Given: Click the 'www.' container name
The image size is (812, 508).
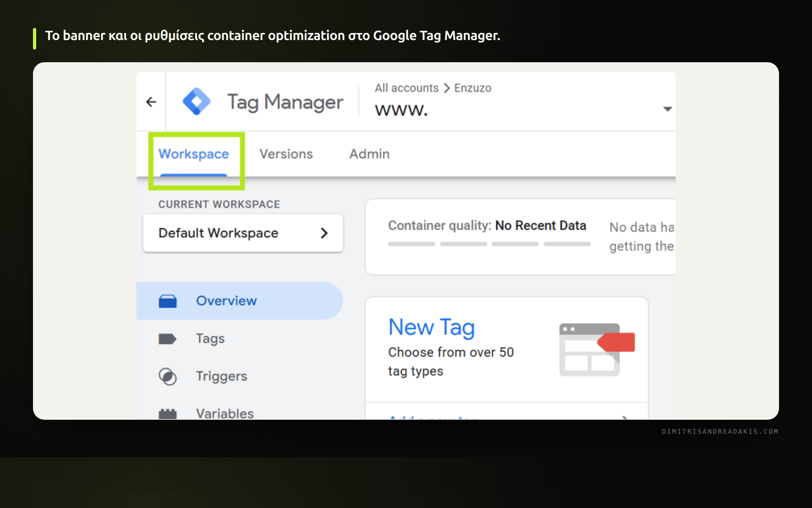Looking at the screenshot, I should 401,110.
